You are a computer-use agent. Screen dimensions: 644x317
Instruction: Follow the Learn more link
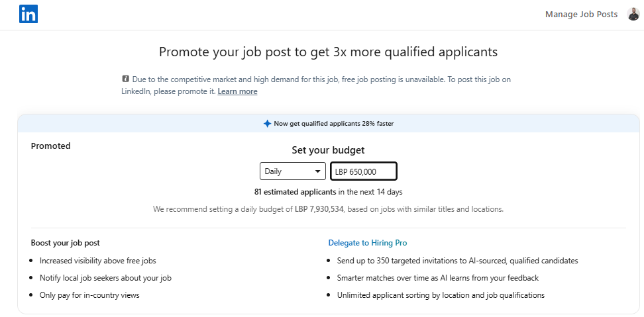237,91
